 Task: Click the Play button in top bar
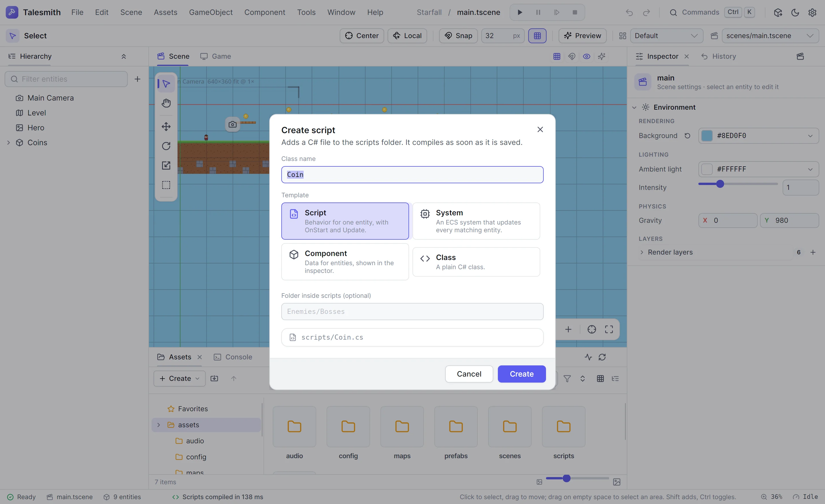520,12
